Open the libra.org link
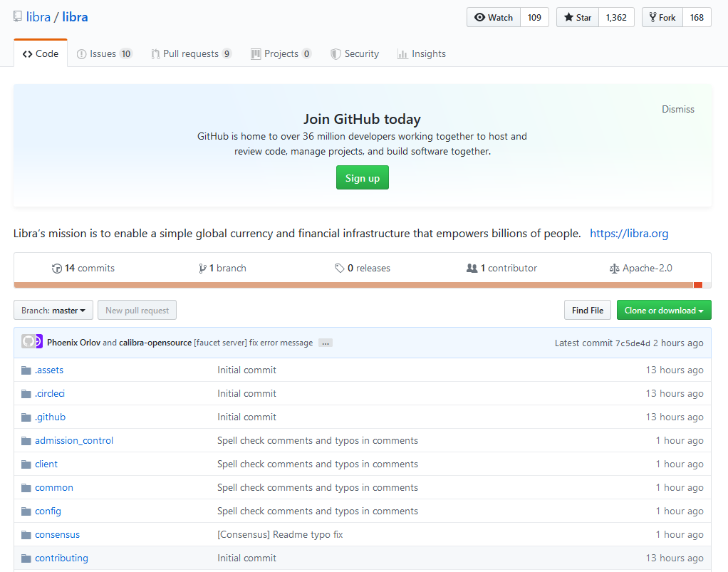Screen dimensions: 728x572 (629, 234)
